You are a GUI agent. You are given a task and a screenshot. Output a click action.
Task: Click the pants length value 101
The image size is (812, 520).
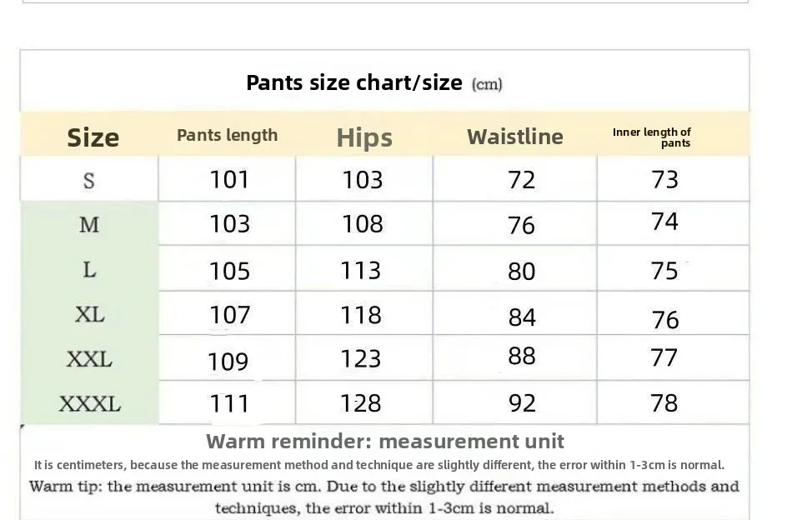pyautogui.click(x=229, y=179)
